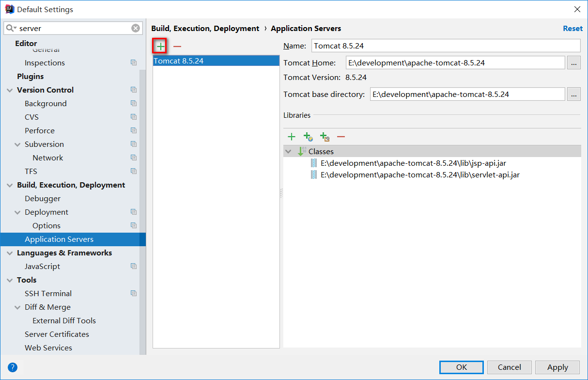
Task: Click jar icon of servlet-api.jar
Action: [x=314, y=175]
